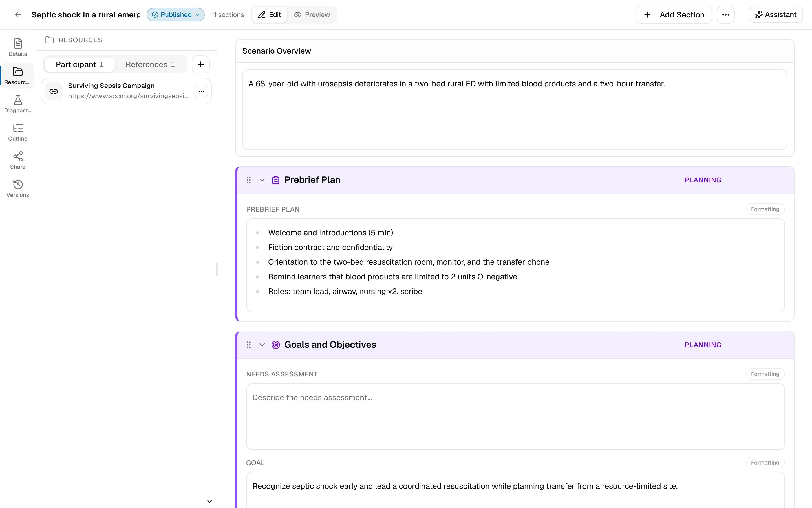
Task: Switch to Preview mode
Action: coord(312,15)
